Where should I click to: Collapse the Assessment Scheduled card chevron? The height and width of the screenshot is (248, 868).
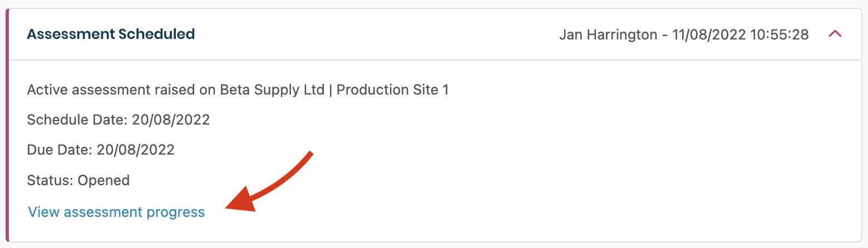835,34
